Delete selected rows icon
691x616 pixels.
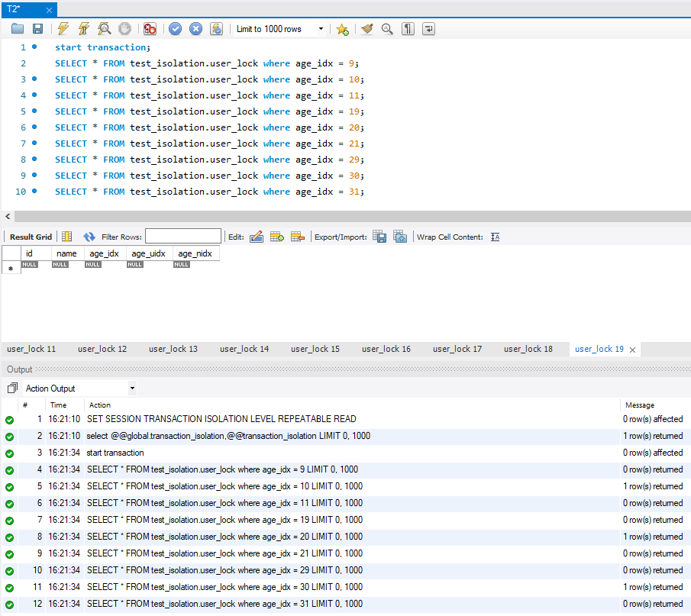pos(298,237)
